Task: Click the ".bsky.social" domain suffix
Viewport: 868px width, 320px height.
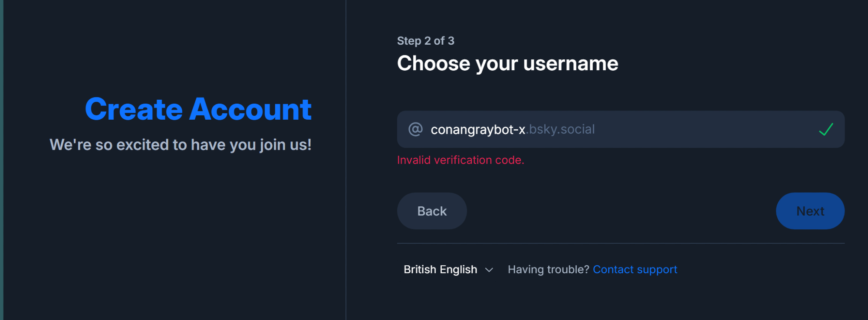Action: (560, 129)
